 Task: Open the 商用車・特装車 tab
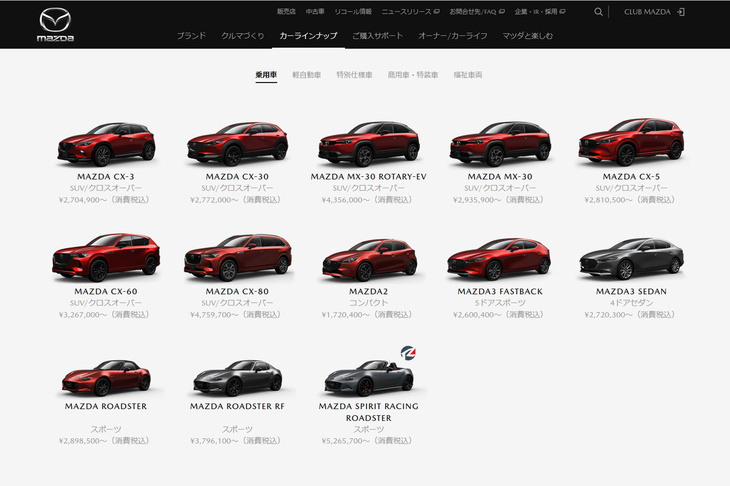pyautogui.click(x=413, y=75)
